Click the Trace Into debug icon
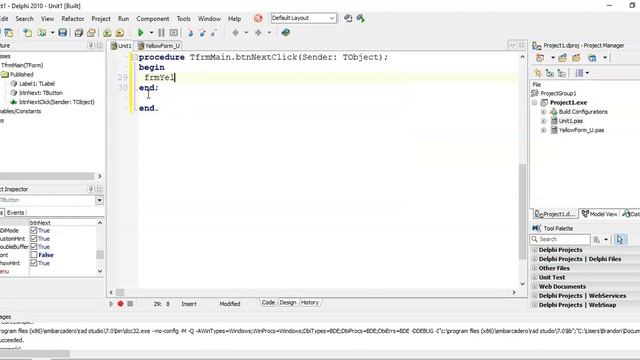 click(x=190, y=33)
